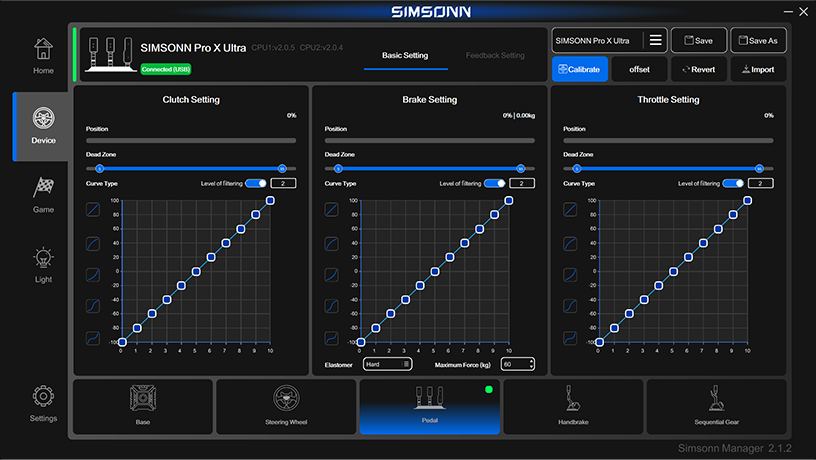Screen dimensions: 816x460
Task: Click the Revert button
Action: (x=699, y=69)
